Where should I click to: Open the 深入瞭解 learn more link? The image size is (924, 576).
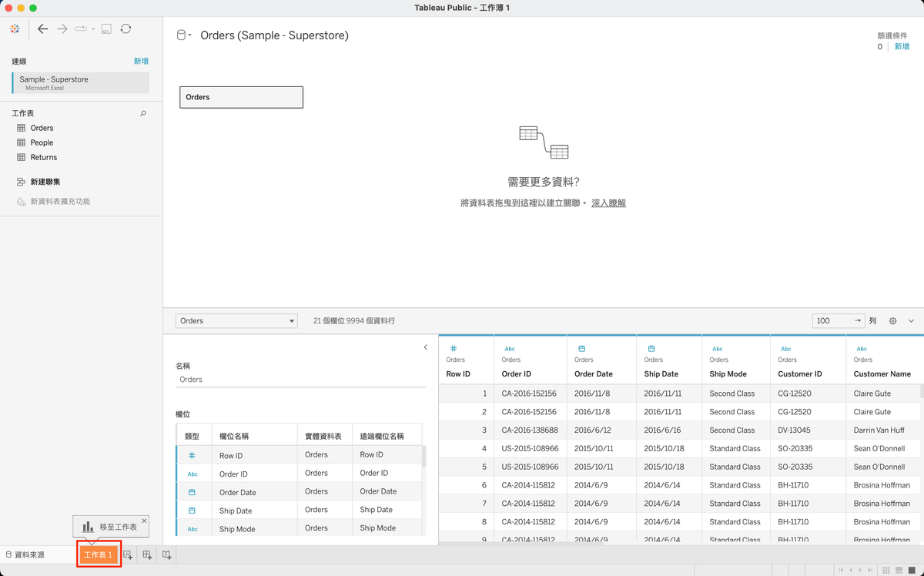pyautogui.click(x=608, y=203)
